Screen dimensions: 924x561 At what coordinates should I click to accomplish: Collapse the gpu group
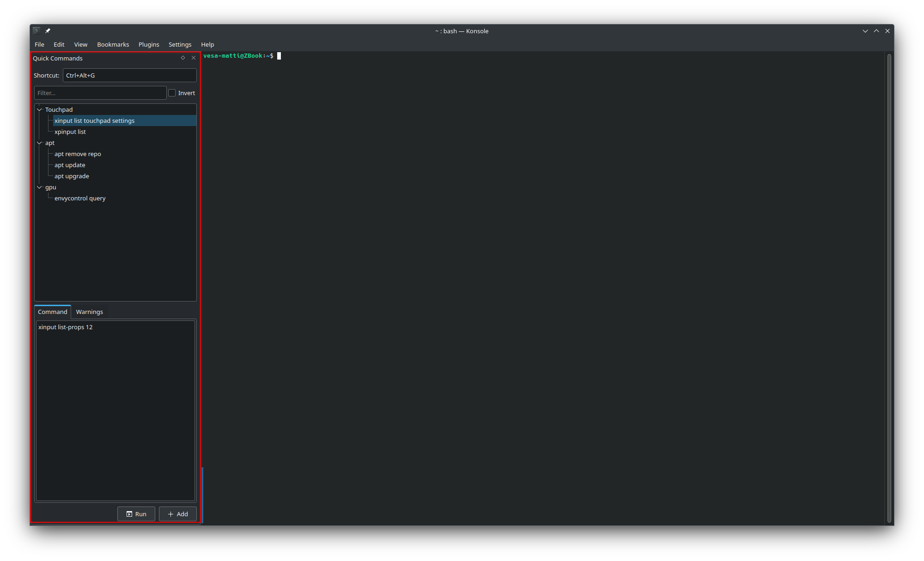pyautogui.click(x=40, y=187)
